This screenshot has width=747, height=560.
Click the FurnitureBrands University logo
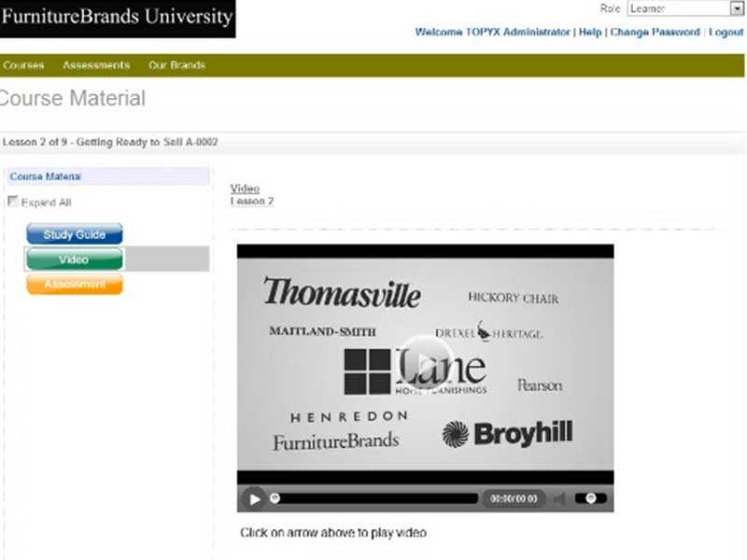click(118, 18)
